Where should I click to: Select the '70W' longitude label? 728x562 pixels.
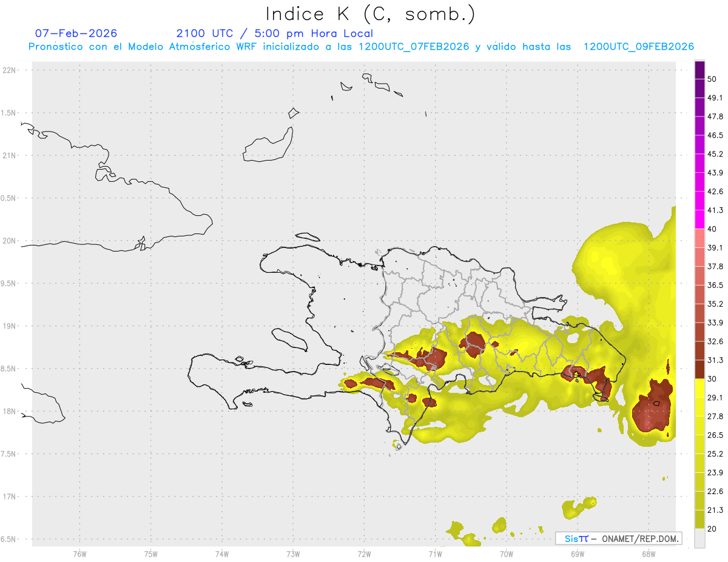(506, 554)
